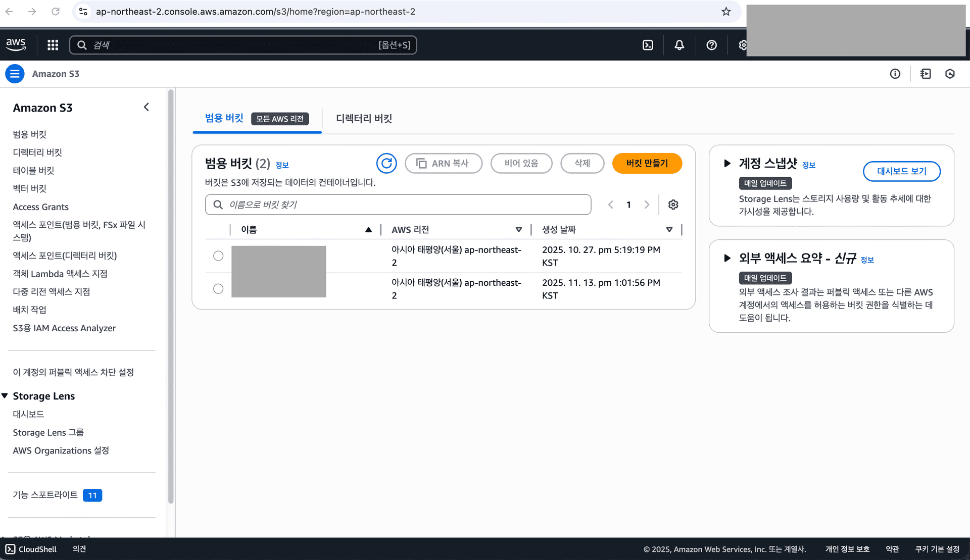Refresh the bucket list with the reload icon
This screenshot has height=560, width=970.
pos(386,163)
